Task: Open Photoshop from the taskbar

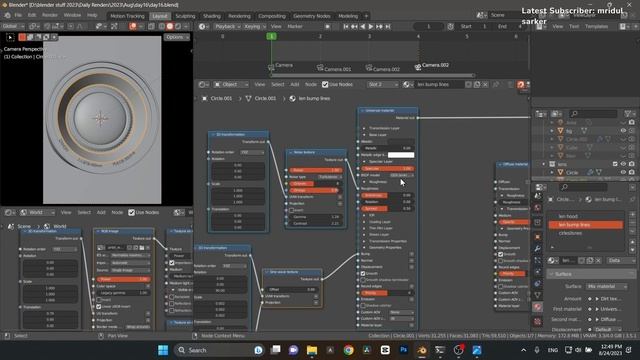Action: [x=403, y=350]
